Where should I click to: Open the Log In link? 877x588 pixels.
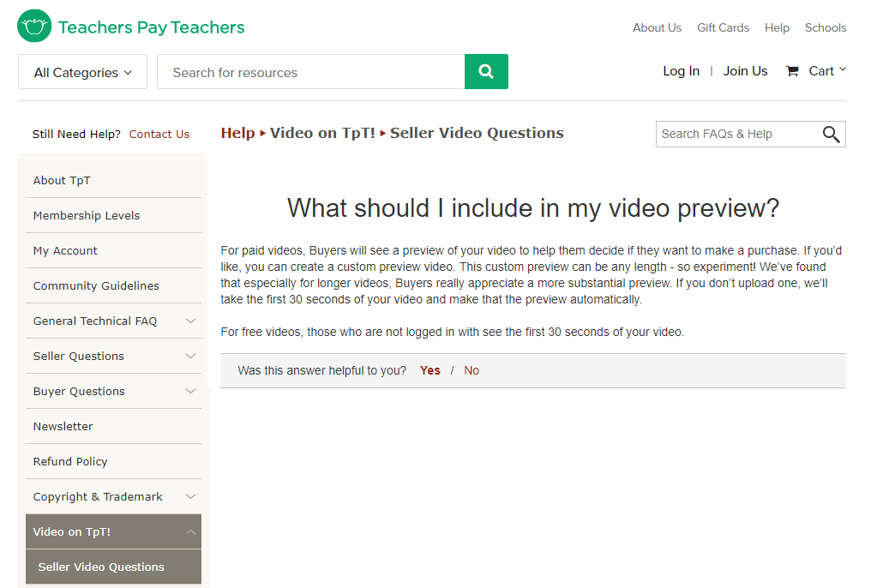coord(681,70)
